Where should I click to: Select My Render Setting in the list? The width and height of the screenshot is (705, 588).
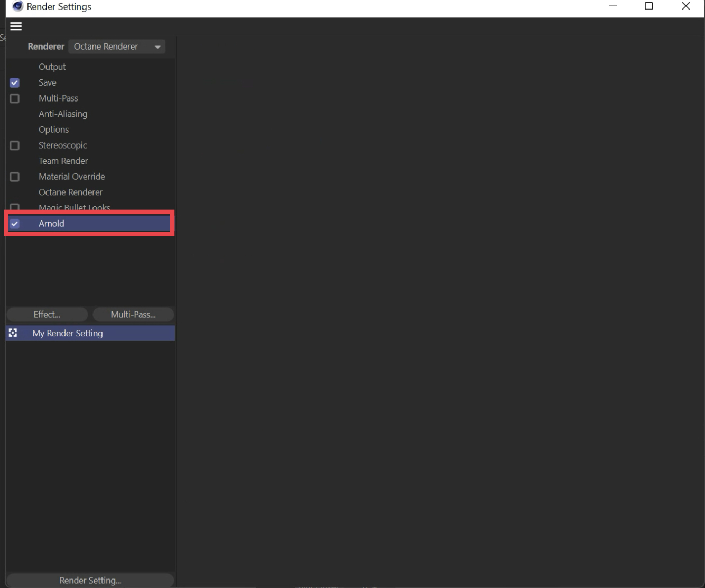tap(90, 333)
